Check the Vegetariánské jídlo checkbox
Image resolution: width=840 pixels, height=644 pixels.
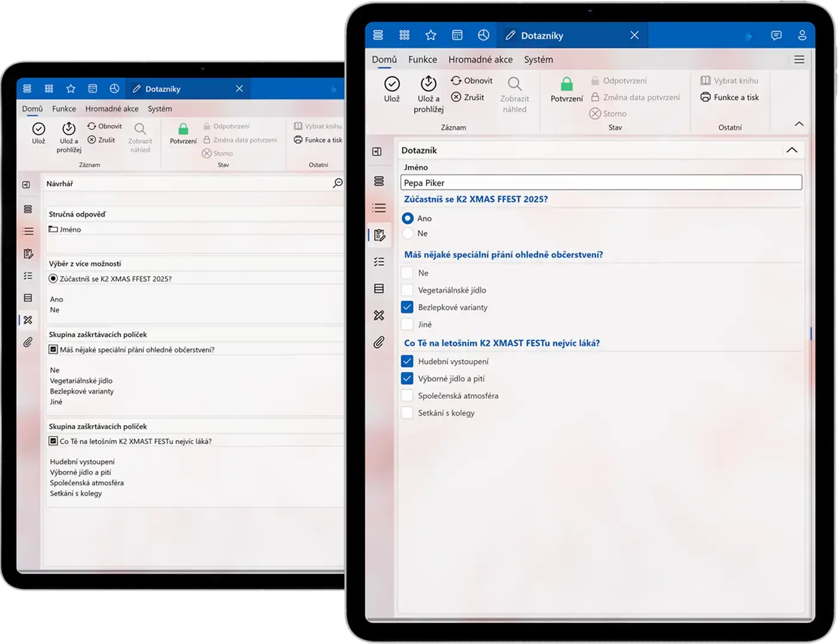point(407,290)
